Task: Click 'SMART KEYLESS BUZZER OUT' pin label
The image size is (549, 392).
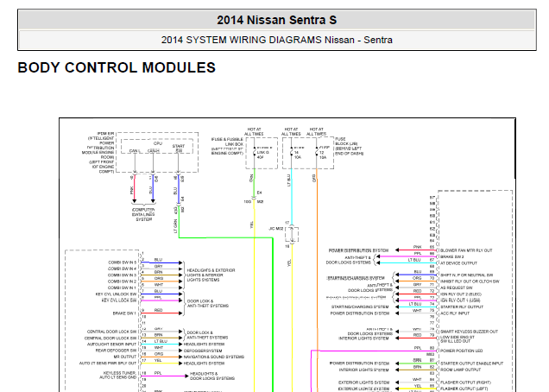Action: [470, 332]
